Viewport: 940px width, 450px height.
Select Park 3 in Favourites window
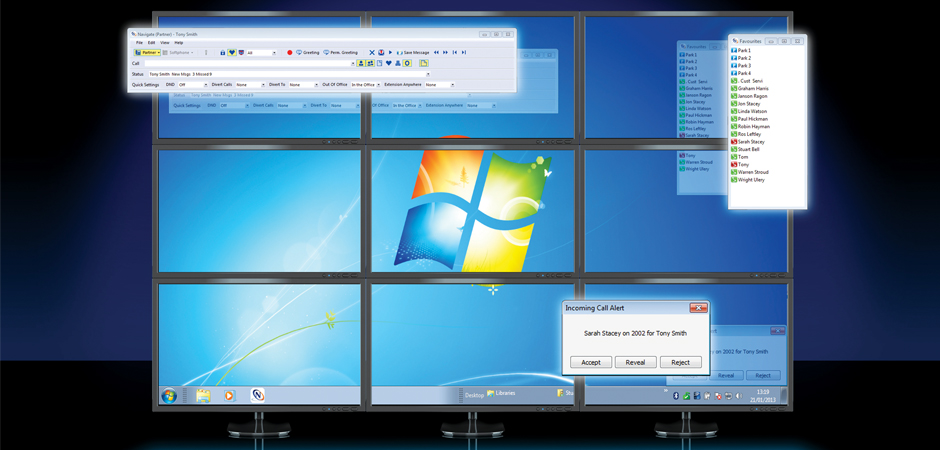click(741, 65)
